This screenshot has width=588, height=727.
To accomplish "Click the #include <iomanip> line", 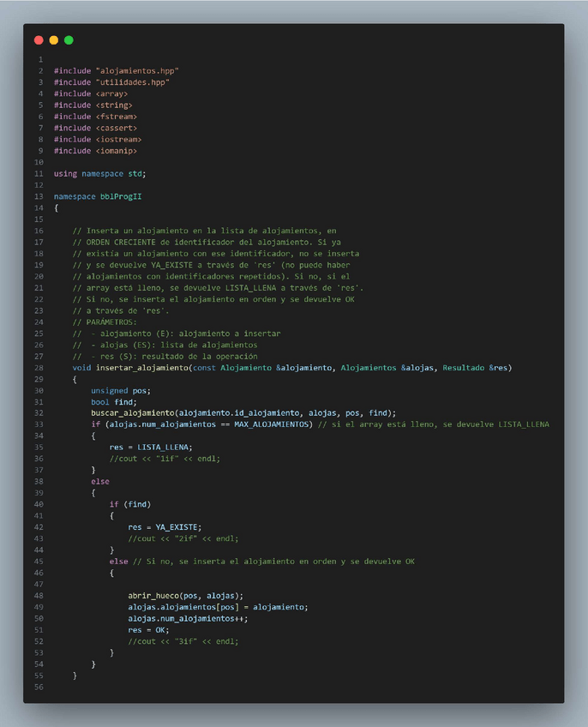I will point(95,151).
